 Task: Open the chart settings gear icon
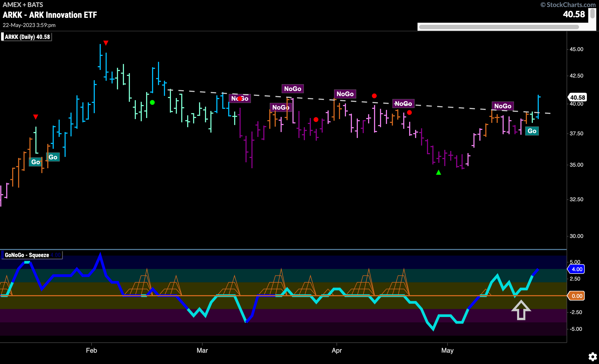[593, 357]
